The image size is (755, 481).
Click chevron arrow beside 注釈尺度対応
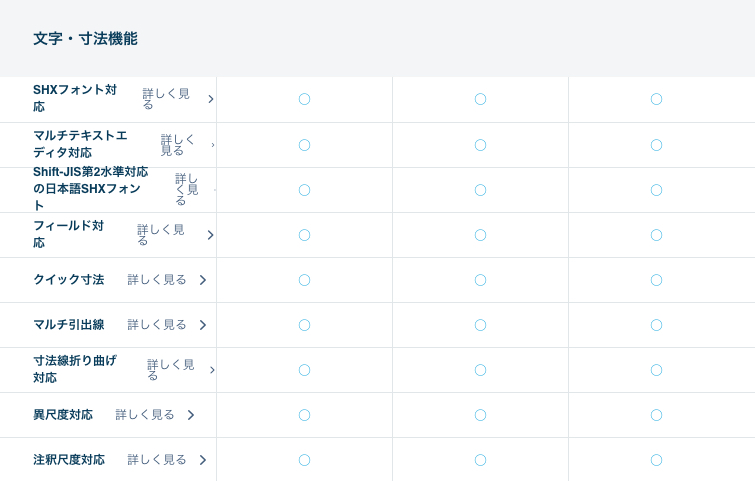tap(203, 460)
